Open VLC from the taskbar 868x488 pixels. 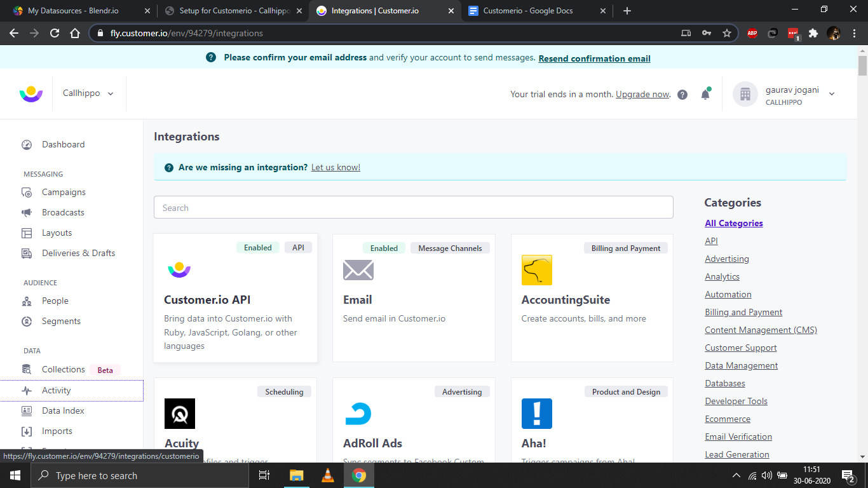(328, 475)
